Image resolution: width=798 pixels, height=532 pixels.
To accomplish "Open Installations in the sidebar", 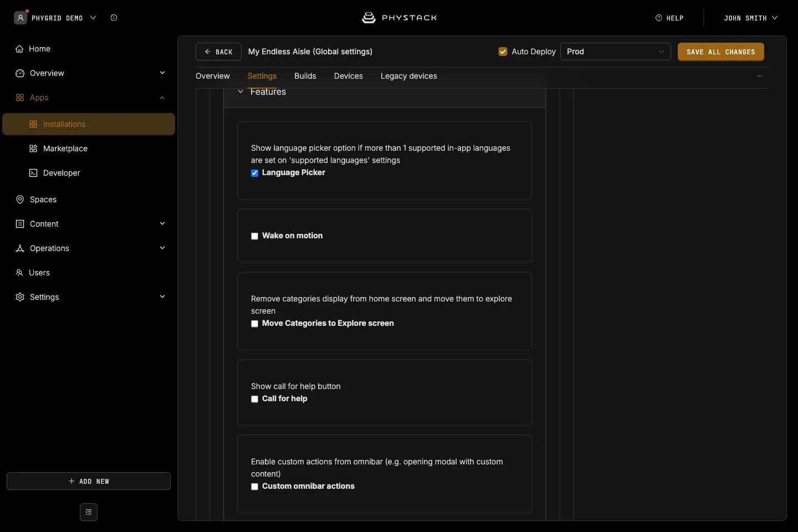I will point(89,124).
